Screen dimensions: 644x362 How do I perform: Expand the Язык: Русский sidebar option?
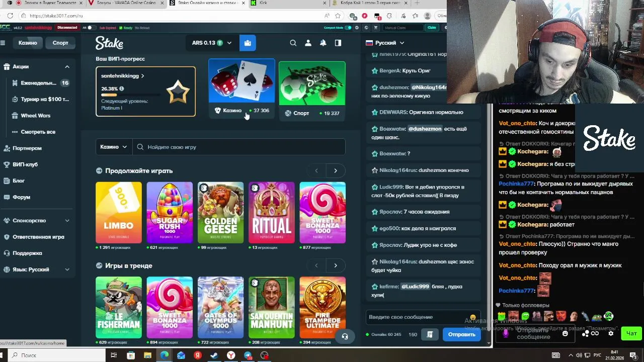pos(67,269)
